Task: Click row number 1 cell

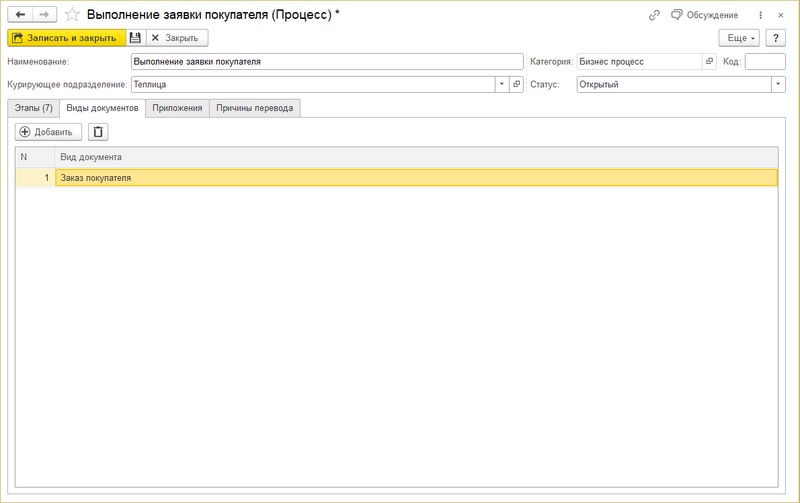Action: tap(35, 178)
